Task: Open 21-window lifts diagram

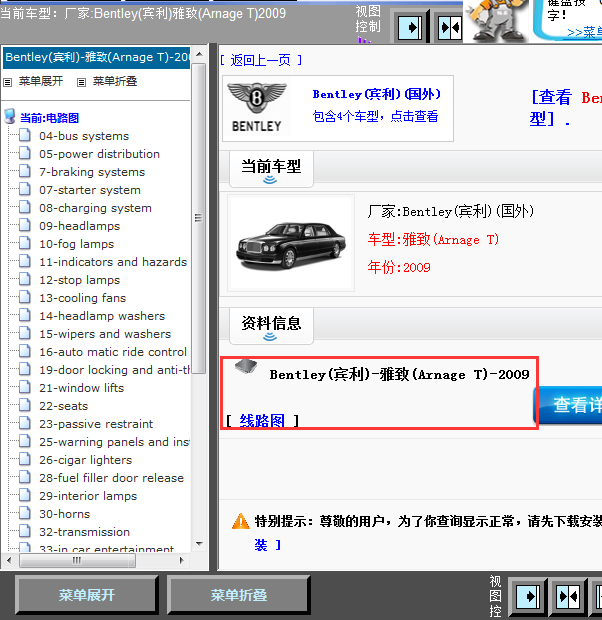Action: tap(81, 388)
